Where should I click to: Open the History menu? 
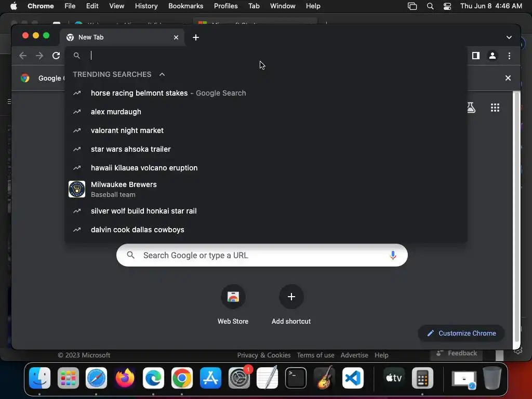[x=146, y=6]
